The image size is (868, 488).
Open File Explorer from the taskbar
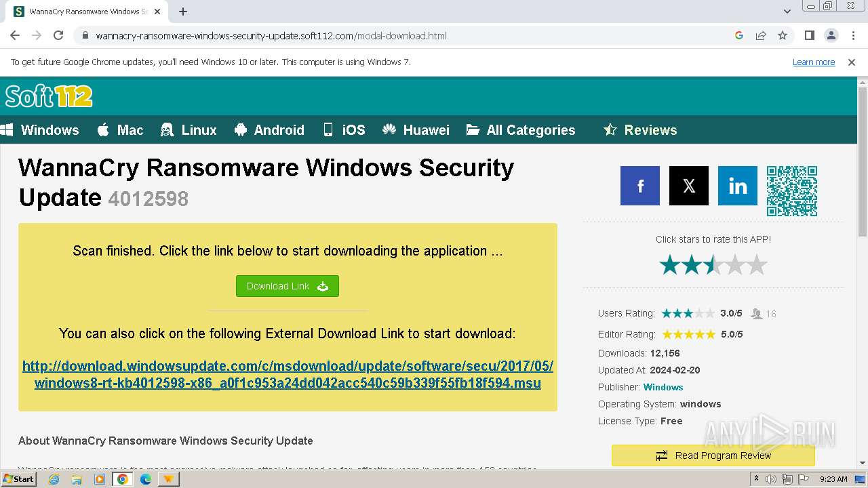point(77,479)
